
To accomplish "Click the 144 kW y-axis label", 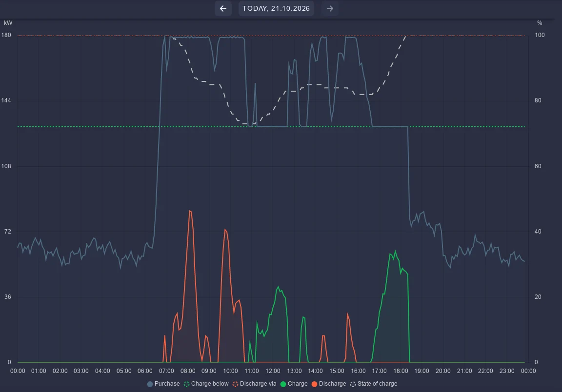I will point(6,100).
